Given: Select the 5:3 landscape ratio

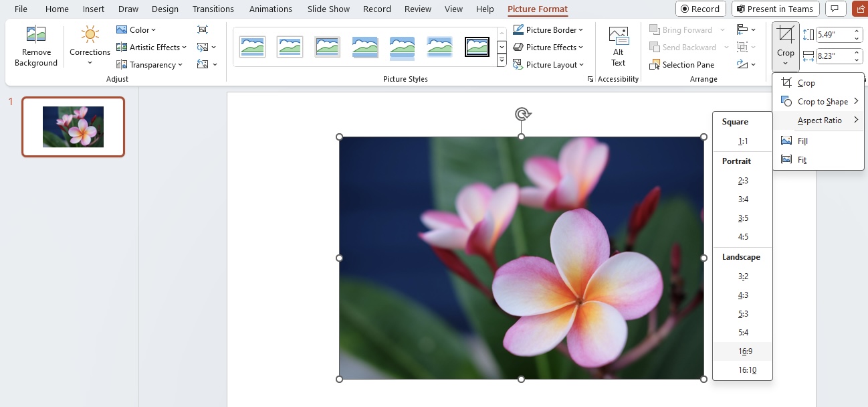Looking at the screenshot, I should (x=743, y=314).
